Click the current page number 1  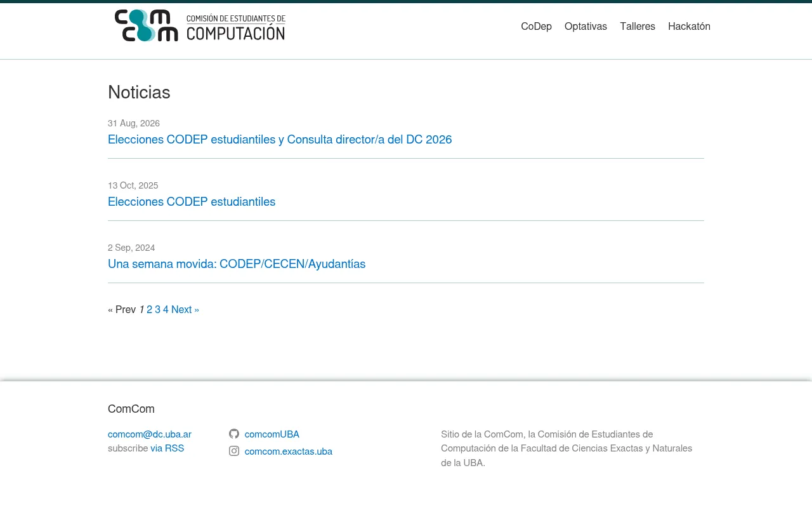pos(141,309)
